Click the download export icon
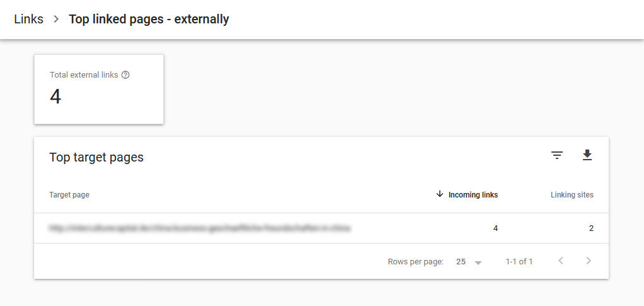The width and height of the screenshot is (644, 306). [x=587, y=155]
